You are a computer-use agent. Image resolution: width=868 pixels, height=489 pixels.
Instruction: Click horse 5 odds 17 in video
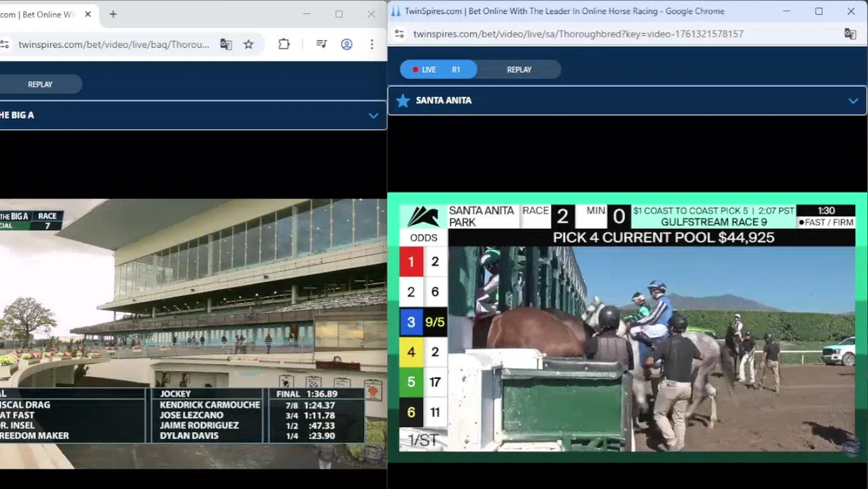coord(435,382)
